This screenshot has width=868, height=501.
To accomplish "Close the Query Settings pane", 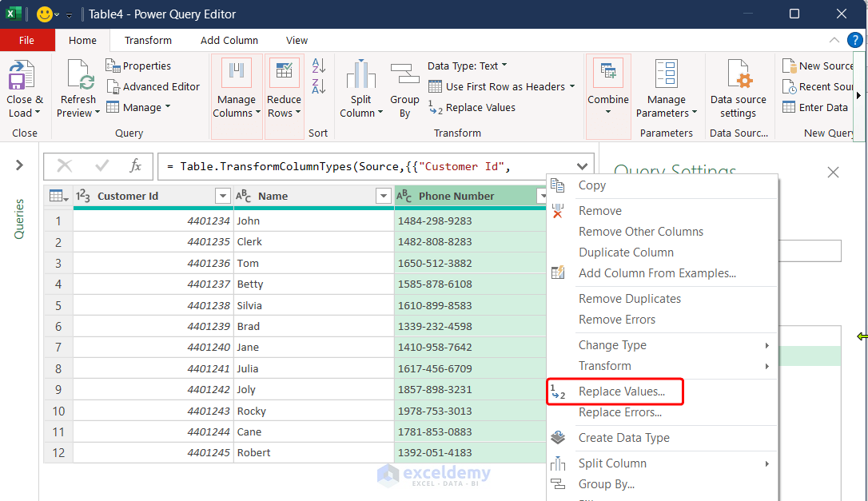I will pos(833,172).
